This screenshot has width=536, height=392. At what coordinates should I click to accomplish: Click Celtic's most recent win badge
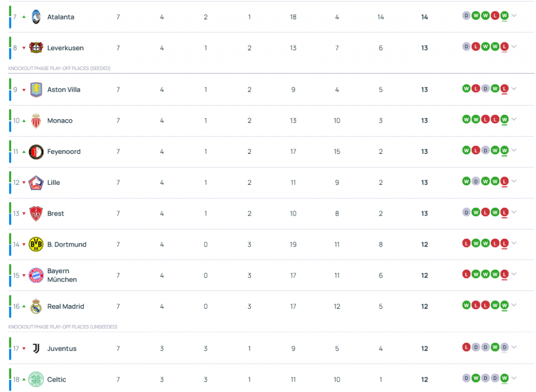coord(504,378)
